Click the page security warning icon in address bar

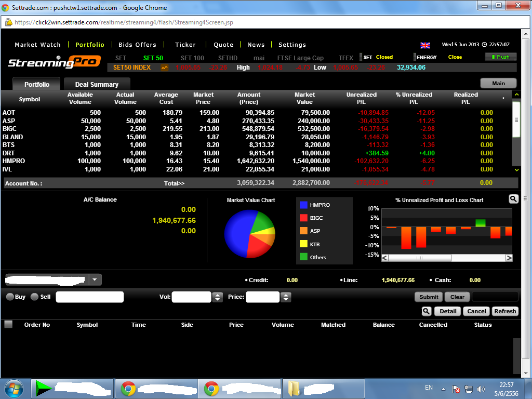[8, 22]
